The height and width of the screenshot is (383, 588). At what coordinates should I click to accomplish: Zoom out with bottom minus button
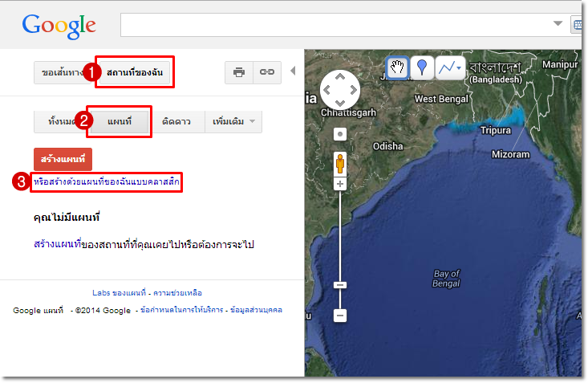[x=340, y=316]
